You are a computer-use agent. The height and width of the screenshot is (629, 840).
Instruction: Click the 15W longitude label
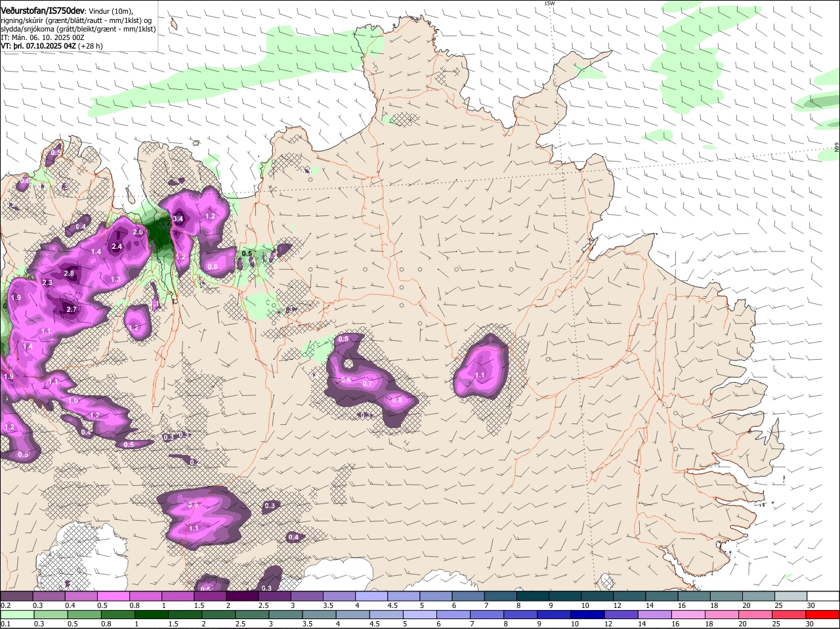click(x=549, y=3)
